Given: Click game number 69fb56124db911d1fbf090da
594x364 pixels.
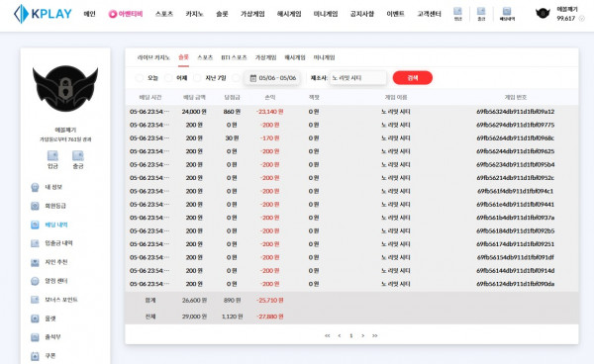Looking at the screenshot, I should point(515,284).
